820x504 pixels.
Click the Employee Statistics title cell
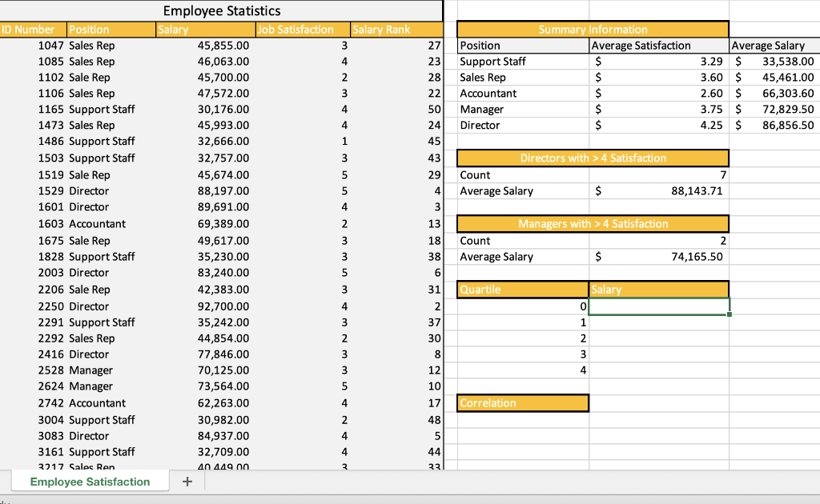pos(221,11)
